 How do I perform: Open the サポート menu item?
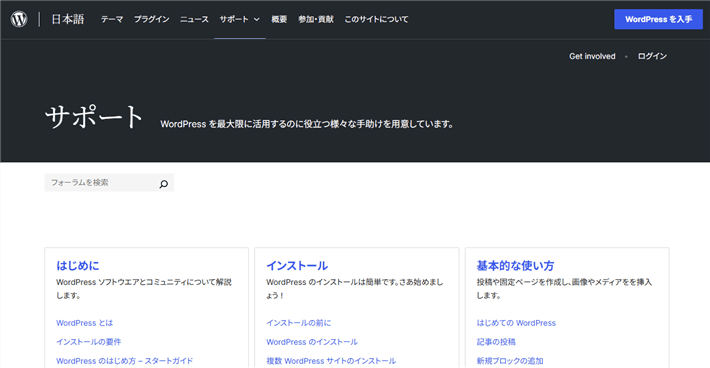point(234,19)
